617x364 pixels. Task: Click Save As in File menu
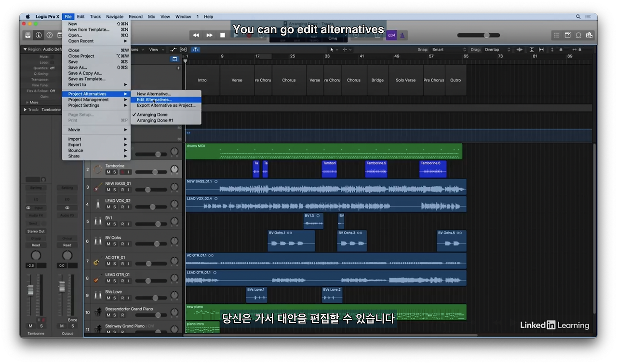point(96,68)
